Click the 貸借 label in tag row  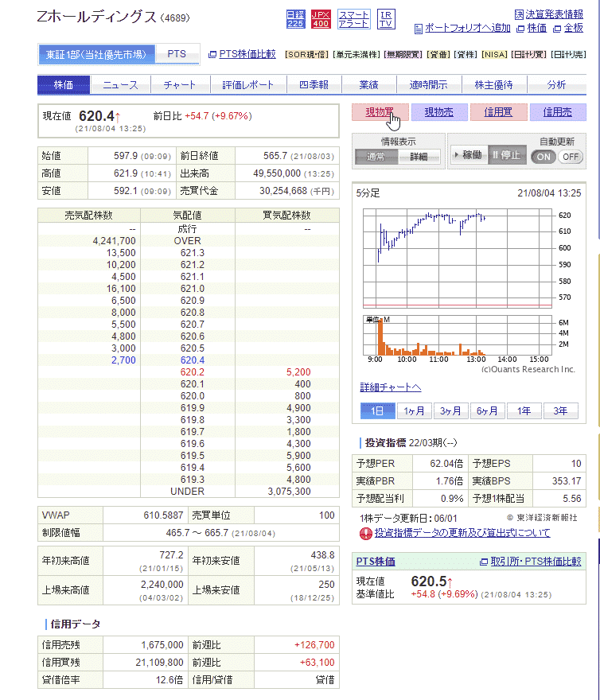[x=438, y=54]
